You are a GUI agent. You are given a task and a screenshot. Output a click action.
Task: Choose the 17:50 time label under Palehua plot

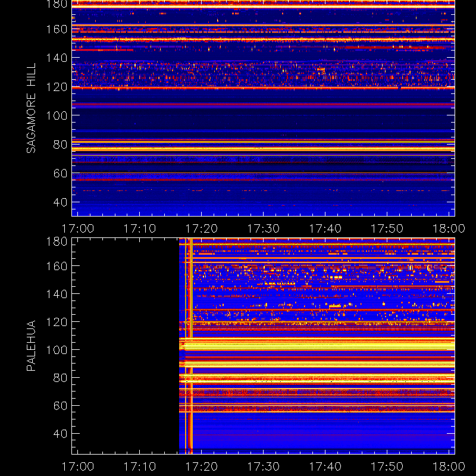pyautogui.click(x=387, y=466)
